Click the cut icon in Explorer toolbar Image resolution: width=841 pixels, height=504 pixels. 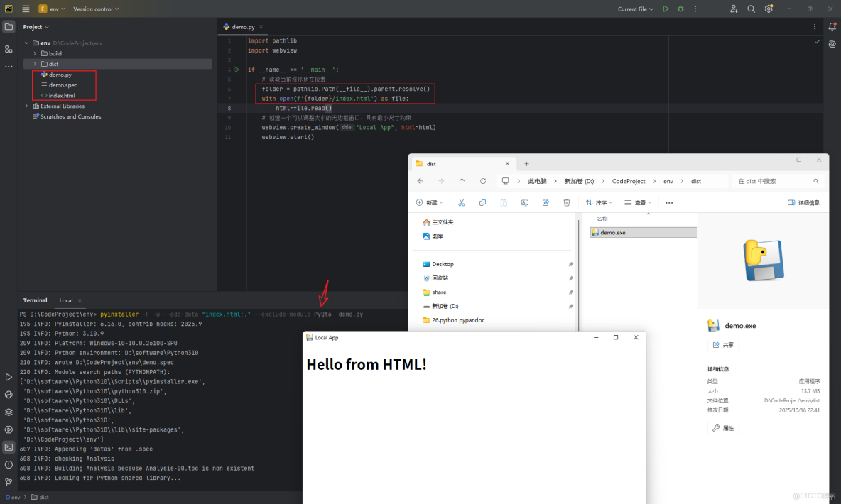462,202
